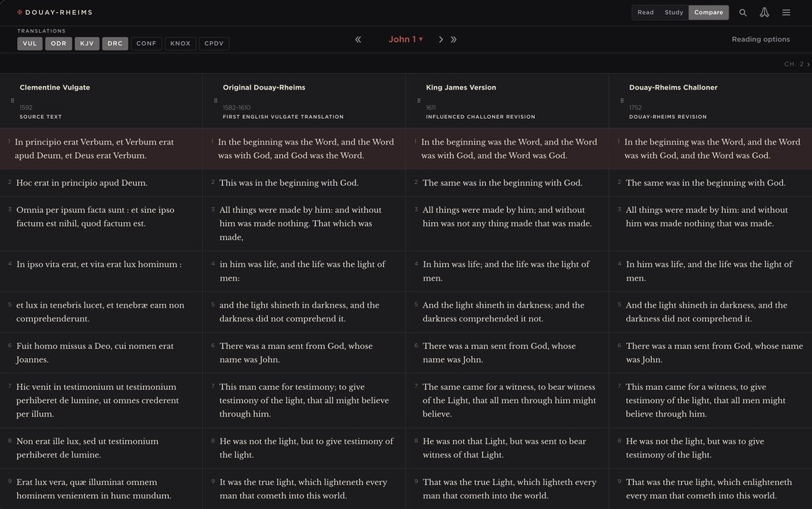The height and width of the screenshot is (509, 812).
Task: Go to previous book via double-left chevron
Action: click(358, 39)
